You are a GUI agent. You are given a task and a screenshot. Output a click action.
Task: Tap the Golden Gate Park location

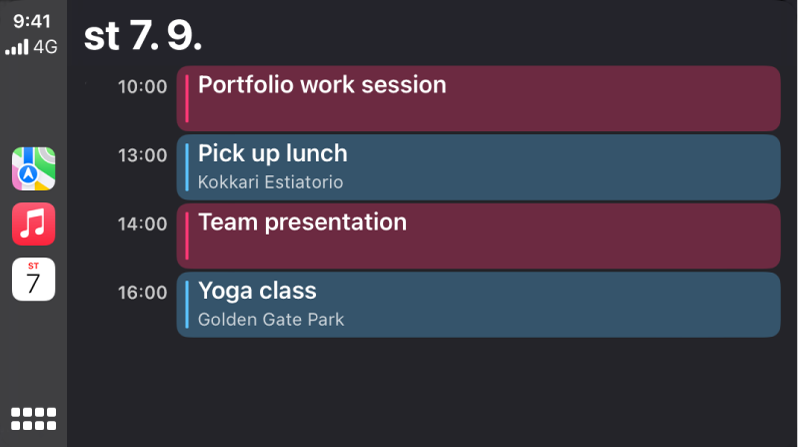271,320
